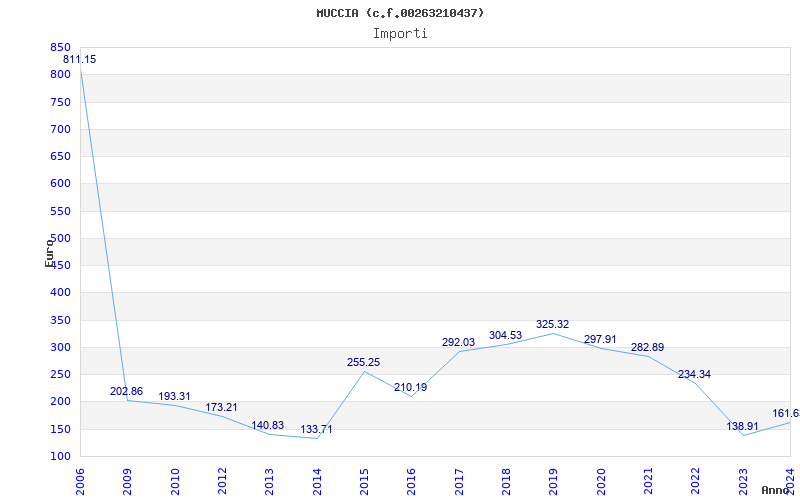
Task: Click the 500 tick on Euro axis
Action: pos(60,238)
